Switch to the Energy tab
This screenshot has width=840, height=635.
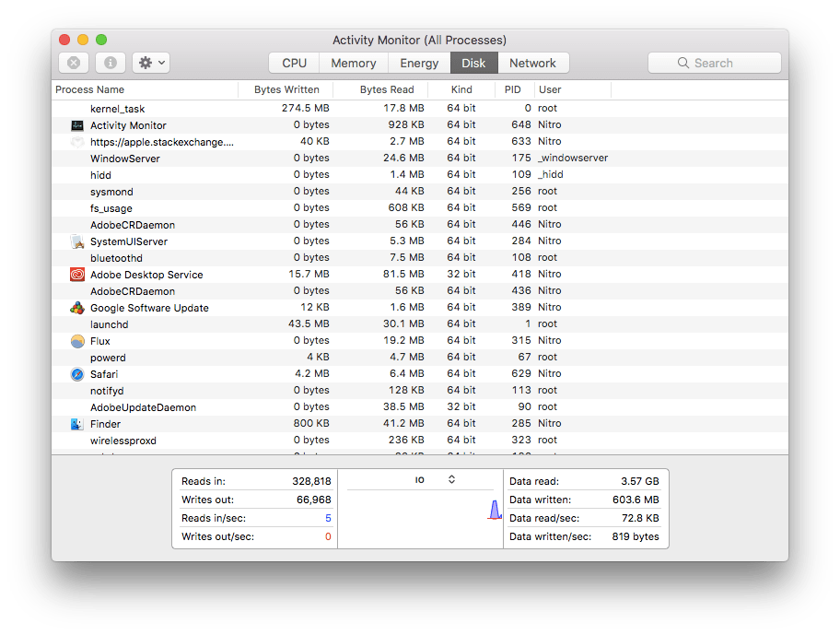419,64
